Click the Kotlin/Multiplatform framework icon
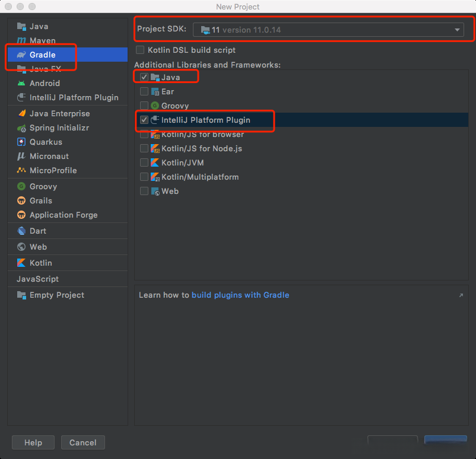 pyautogui.click(x=155, y=177)
